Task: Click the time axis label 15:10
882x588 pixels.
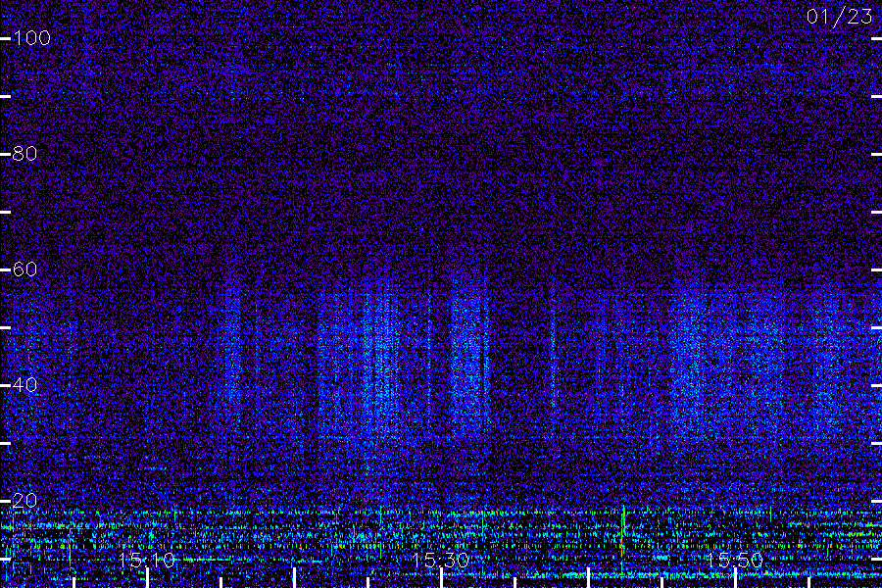Action: (x=146, y=561)
